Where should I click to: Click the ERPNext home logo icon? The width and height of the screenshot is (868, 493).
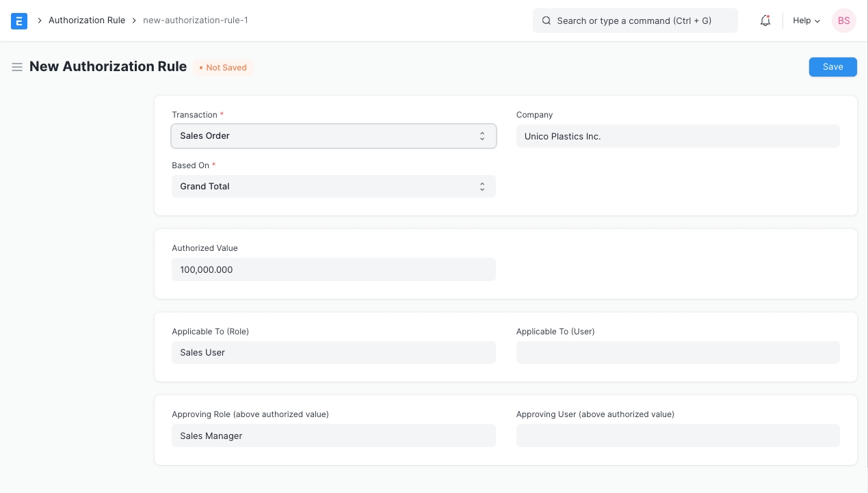(x=19, y=21)
